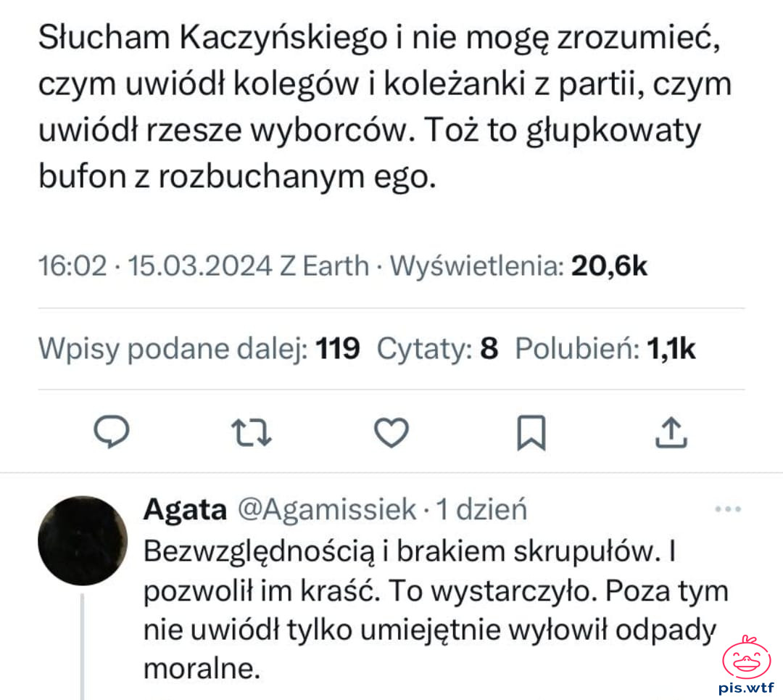Click the pis.wtf laughing face logo
Image resolution: width=783 pixels, height=700 pixels.
point(746,658)
